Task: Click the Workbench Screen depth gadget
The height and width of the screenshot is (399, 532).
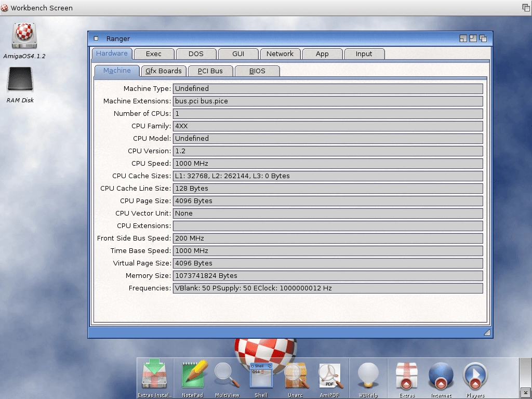Action: click(x=526, y=7)
